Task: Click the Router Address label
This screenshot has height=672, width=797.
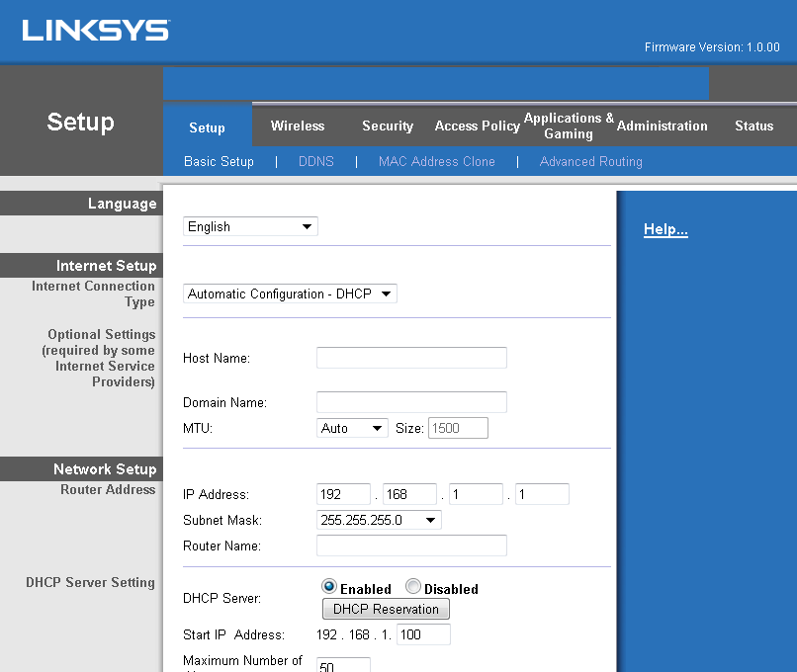Action: (x=108, y=489)
